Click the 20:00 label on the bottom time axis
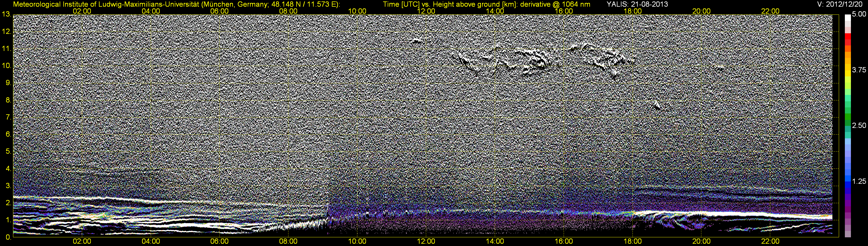The height and width of the screenshot is (246, 868). click(x=702, y=241)
